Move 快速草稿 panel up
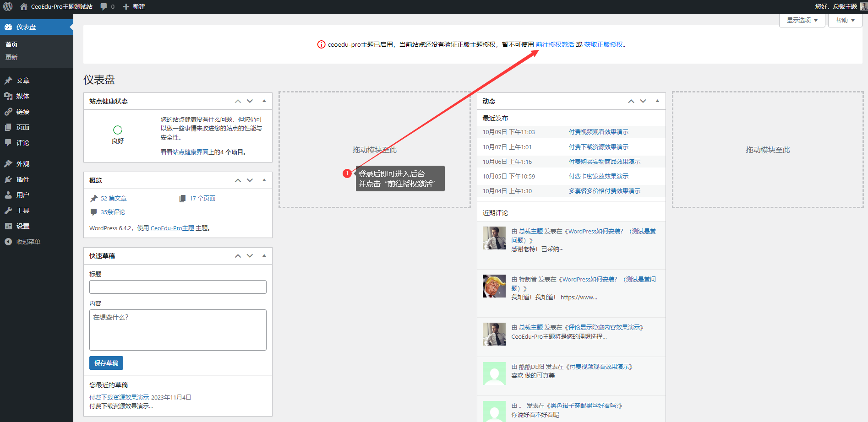The image size is (868, 422). pos(238,256)
